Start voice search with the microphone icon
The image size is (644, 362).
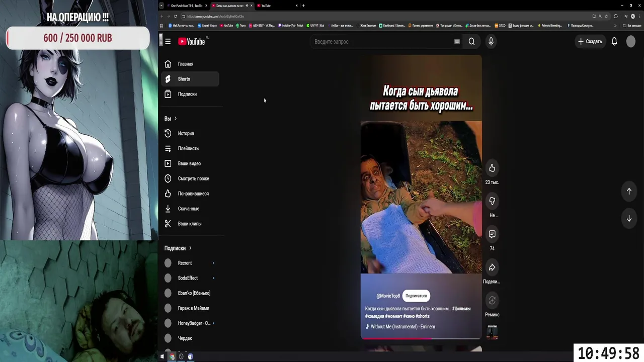tap(491, 42)
